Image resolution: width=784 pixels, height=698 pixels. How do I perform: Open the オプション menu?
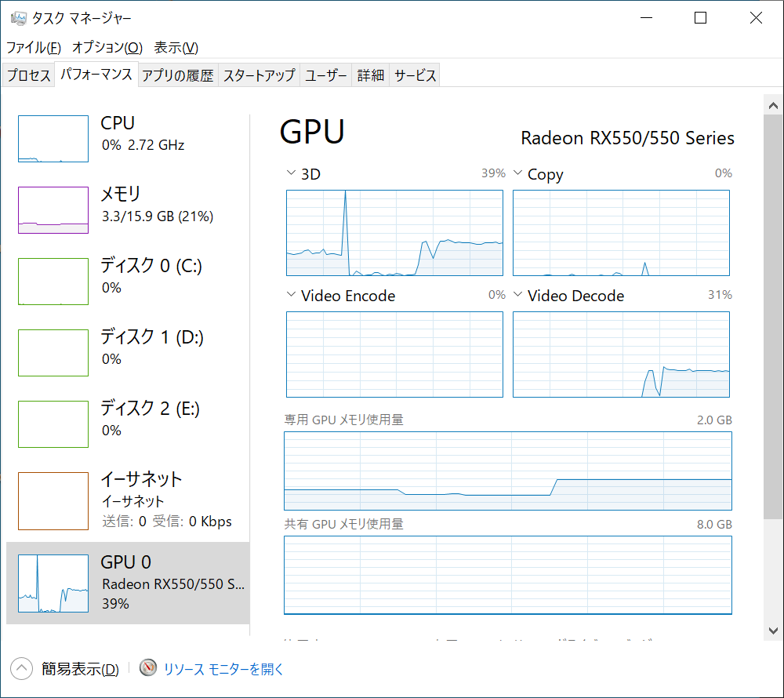coord(107,47)
